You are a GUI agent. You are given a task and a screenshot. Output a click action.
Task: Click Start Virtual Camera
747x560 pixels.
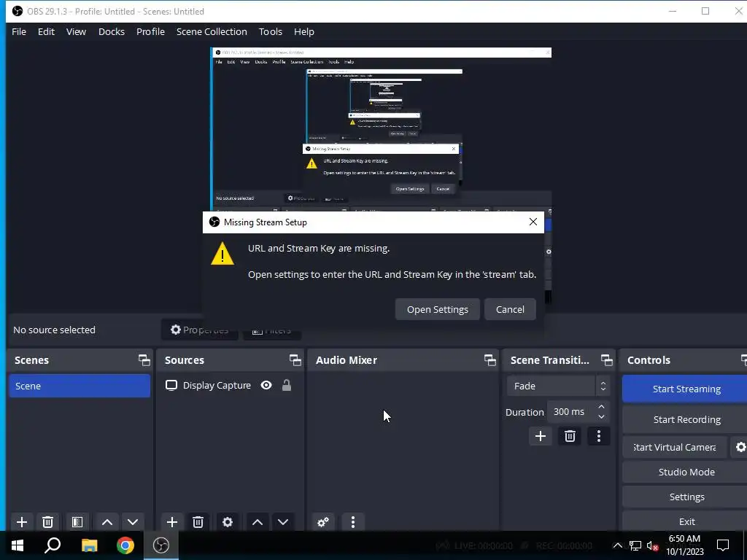(675, 447)
